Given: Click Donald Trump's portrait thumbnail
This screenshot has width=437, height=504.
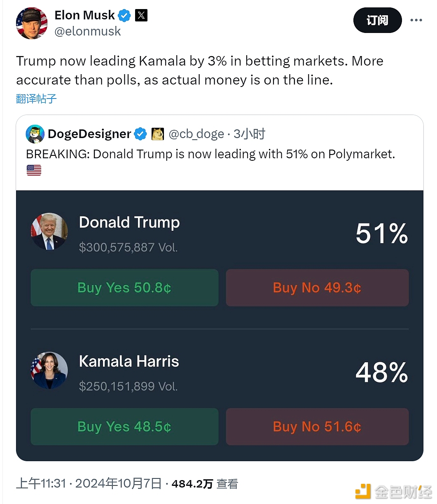Looking at the screenshot, I should [x=49, y=232].
